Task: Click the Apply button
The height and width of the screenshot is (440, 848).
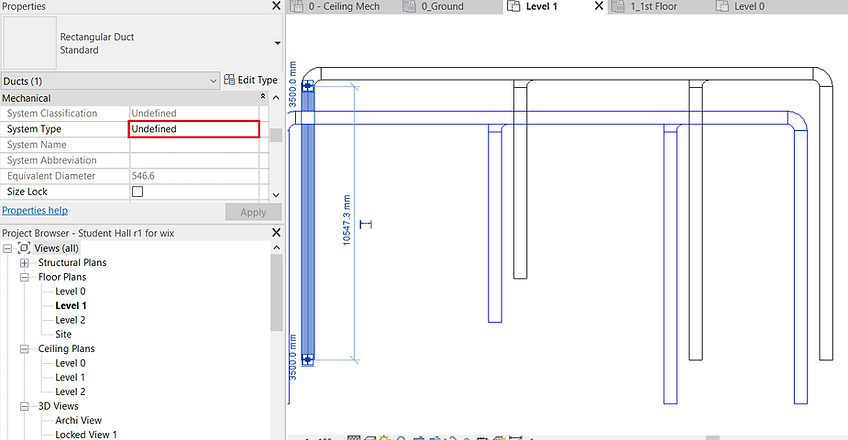Action: coord(253,212)
